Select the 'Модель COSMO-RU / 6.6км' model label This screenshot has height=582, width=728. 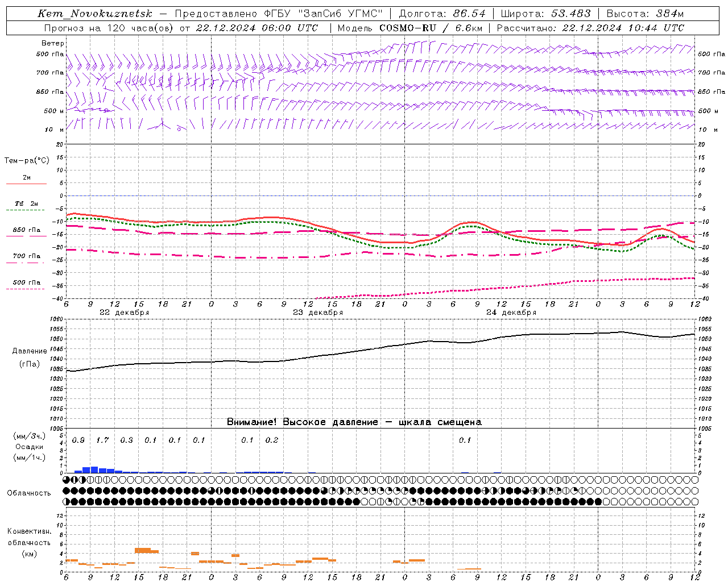[x=410, y=28]
